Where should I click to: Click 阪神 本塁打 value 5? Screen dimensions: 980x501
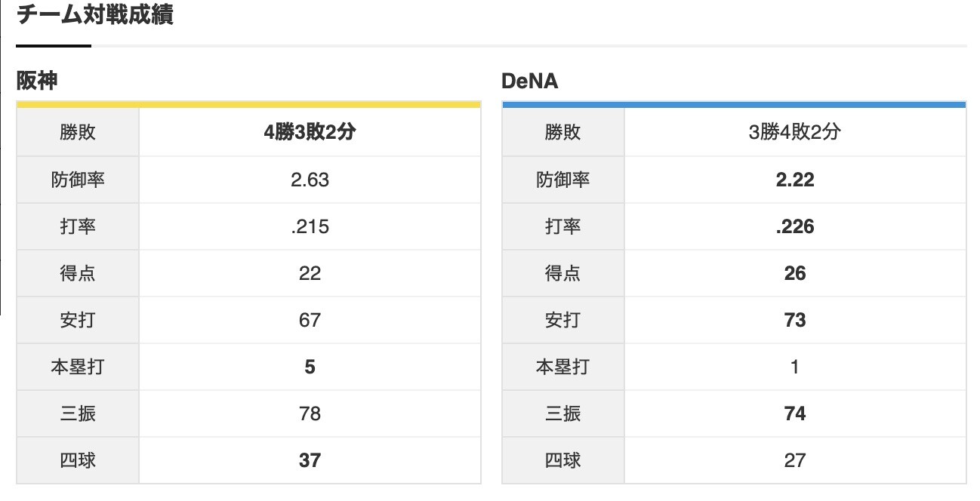pos(310,367)
